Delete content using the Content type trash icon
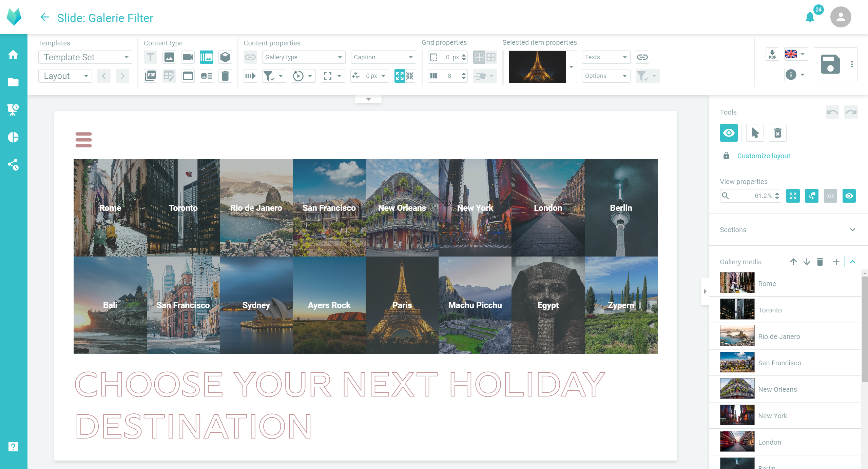 225,76
